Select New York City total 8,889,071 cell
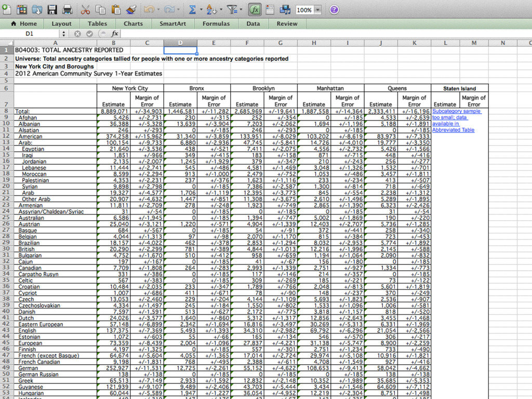Screen dimensions: 532x399 113,111
